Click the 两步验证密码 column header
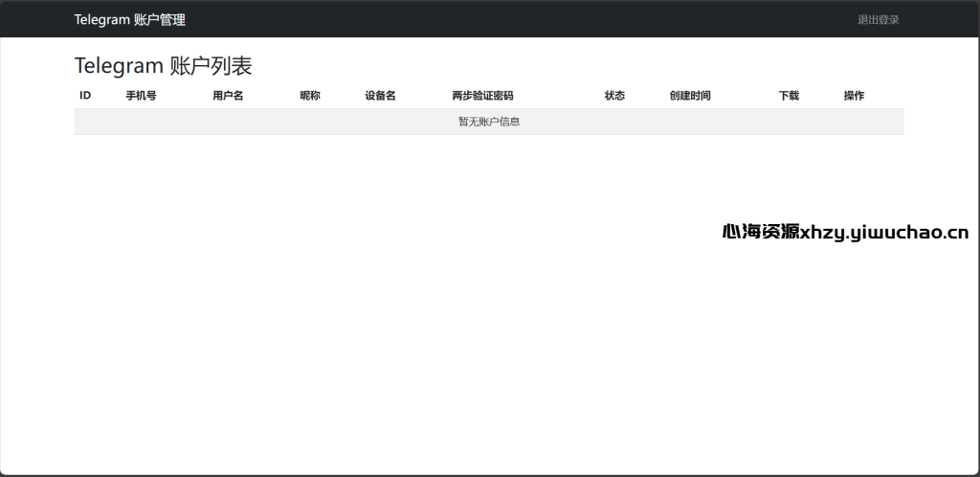The height and width of the screenshot is (477, 980). pyautogui.click(x=482, y=96)
